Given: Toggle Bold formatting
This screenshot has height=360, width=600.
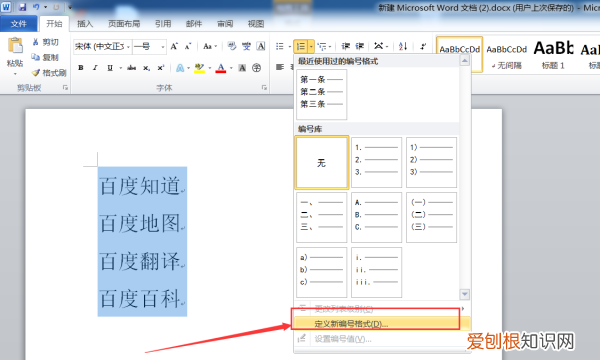Looking at the screenshot, I should 81,68.
